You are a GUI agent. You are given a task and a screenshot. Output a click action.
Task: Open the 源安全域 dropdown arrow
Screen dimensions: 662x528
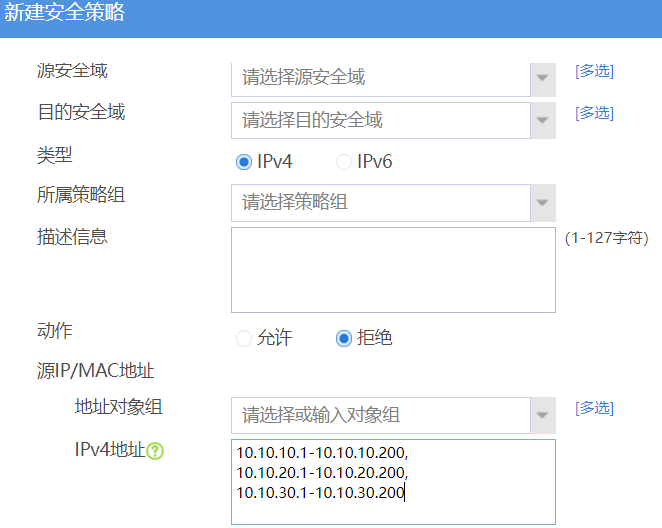click(543, 77)
